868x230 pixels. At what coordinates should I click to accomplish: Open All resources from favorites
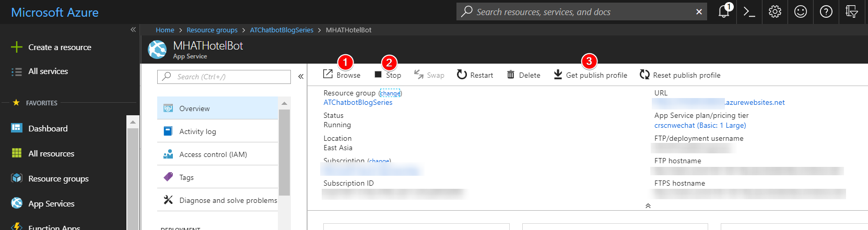51,153
